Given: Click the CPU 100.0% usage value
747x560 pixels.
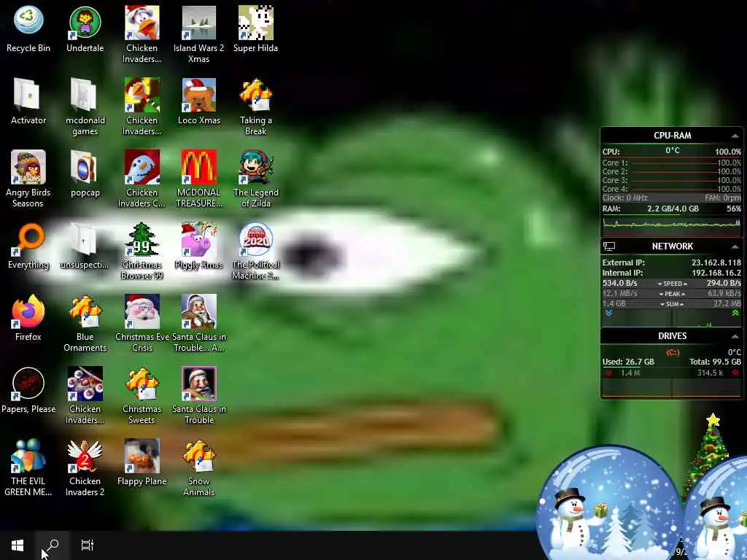Looking at the screenshot, I should [x=727, y=152].
